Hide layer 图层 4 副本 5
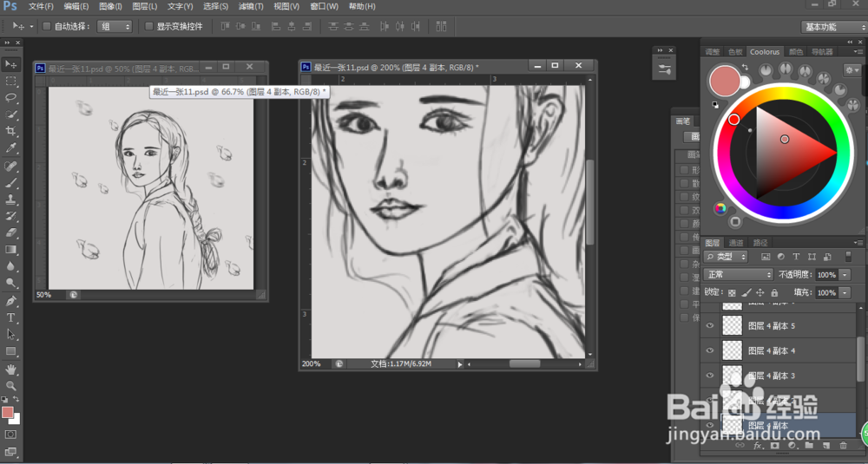Image resolution: width=868 pixels, height=464 pixels. click(x=710, y=326)
